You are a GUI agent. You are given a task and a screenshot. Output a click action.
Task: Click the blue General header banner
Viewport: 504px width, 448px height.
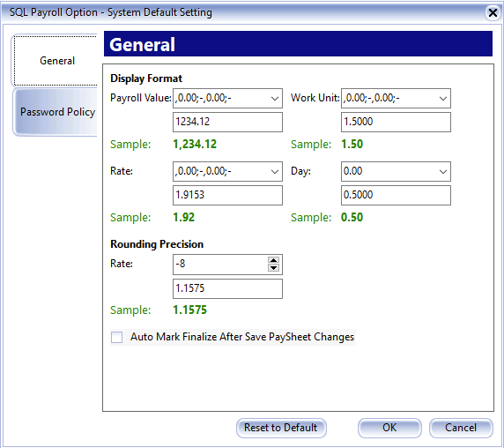298,44
